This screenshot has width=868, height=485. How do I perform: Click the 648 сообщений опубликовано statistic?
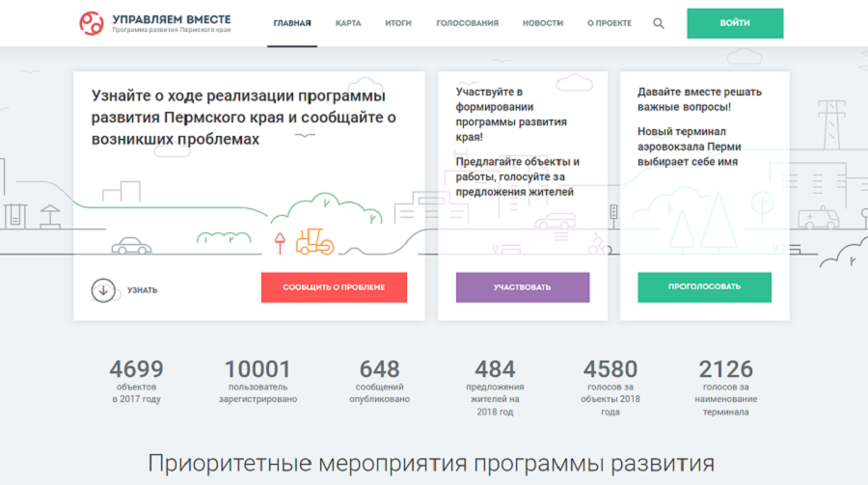click(379, 381)
